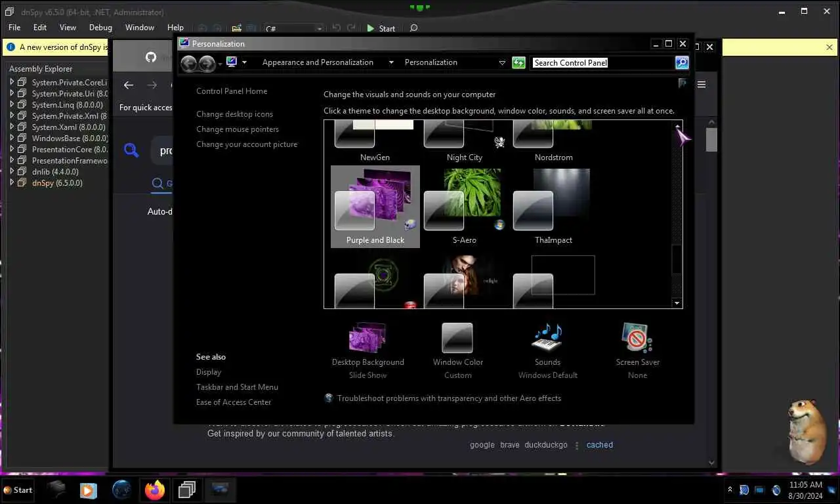Expand dropdown beside Control Panel monitor icon
This screenshot has width=840, height=504.
pos(244,62)
